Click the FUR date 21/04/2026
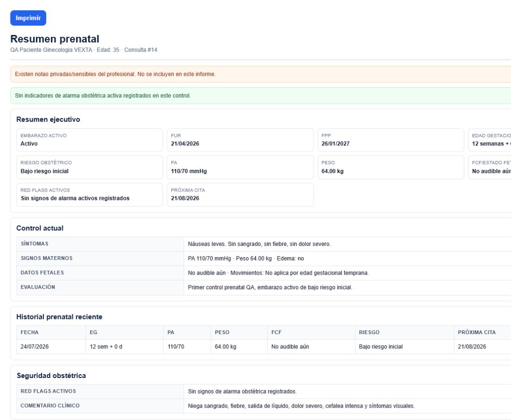Viewport: 511px width, 420px height. 185,143
